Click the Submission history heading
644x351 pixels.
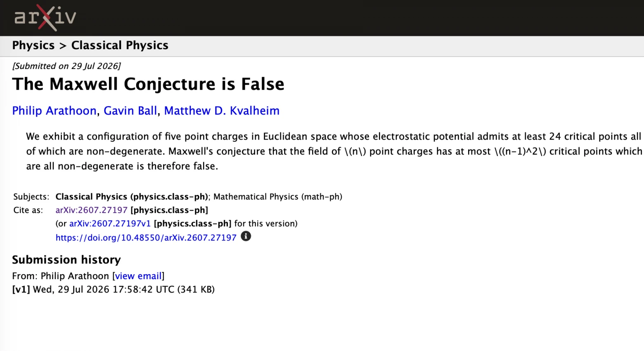(x=66, y=260)
